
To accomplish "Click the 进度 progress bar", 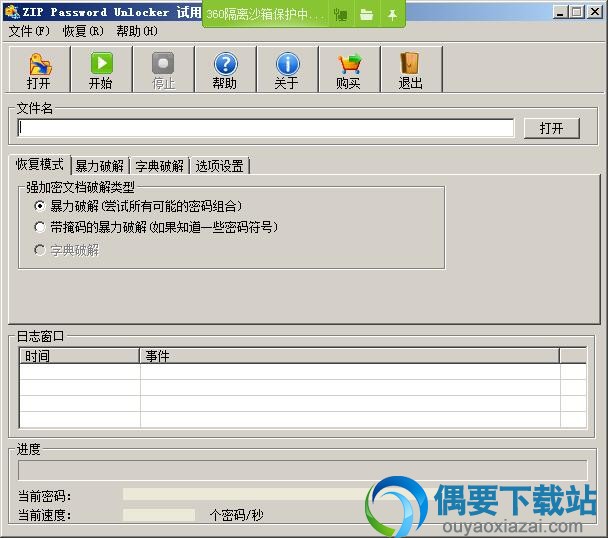I will 302,471.
